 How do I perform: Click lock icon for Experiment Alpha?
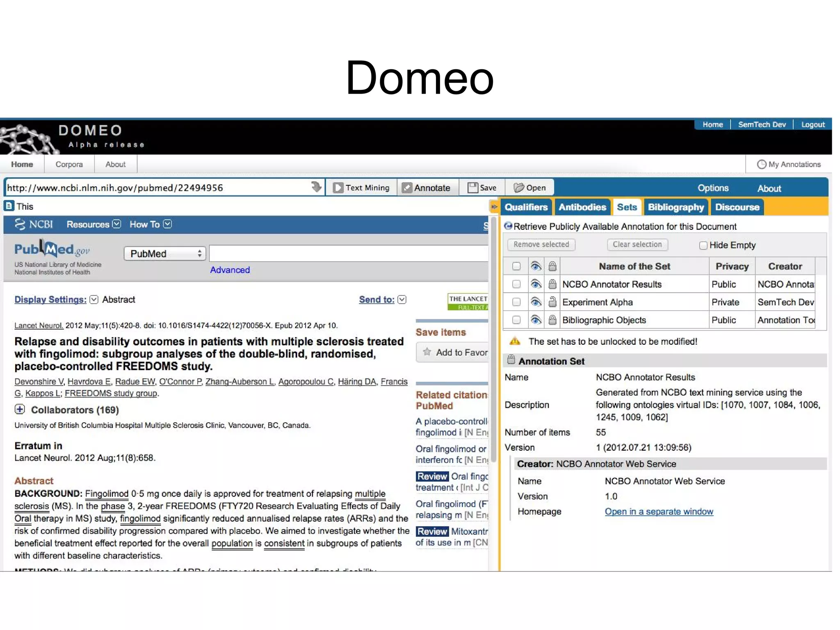click(552, 302)
